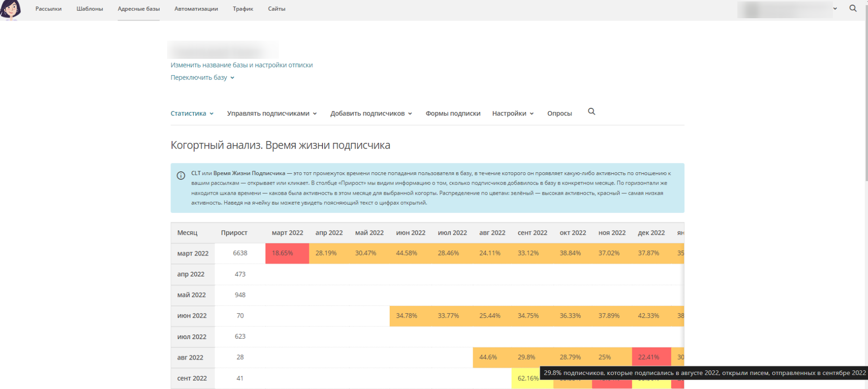This screenshot has height=389, width=868.
Task: Expand Управлять подписчиками dropdown
Action: tap(272, 113)
